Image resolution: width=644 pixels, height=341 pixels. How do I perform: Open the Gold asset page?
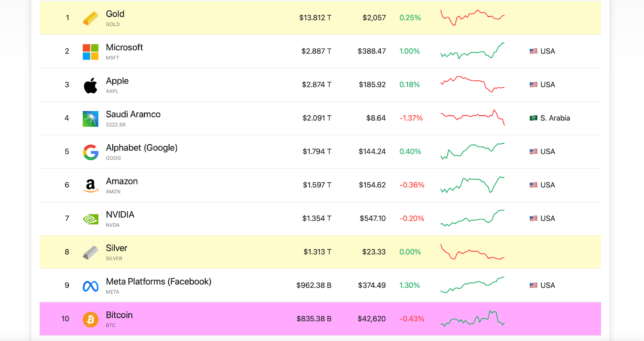click(x=115, y=14)
